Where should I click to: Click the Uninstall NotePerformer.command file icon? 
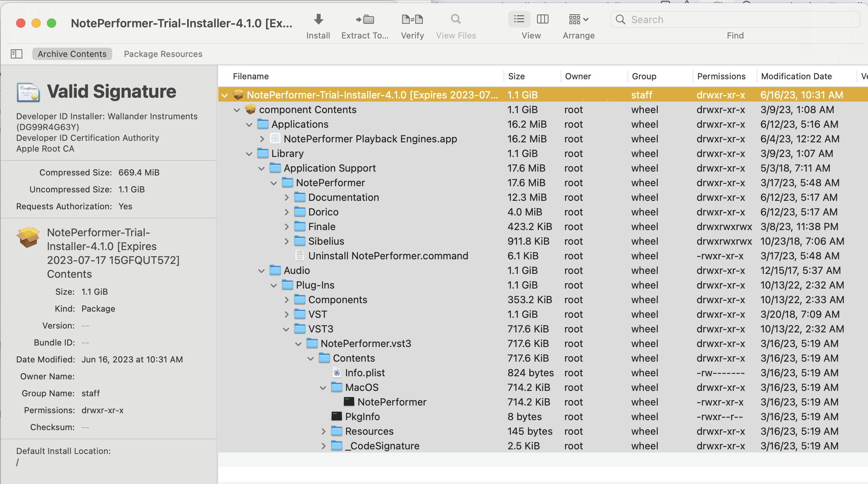coord(300,256)
